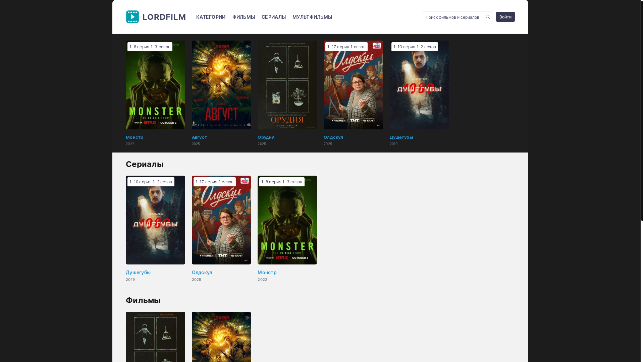Open the Август poster in the top row
644x362 pixels.
click(221, 85)
